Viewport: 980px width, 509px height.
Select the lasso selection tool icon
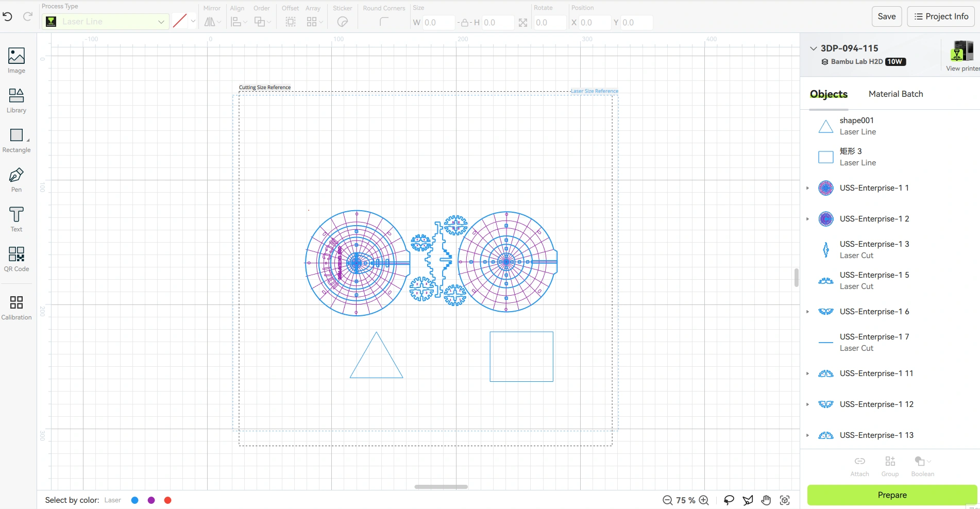pyautogui.click(x=729, y=500)
